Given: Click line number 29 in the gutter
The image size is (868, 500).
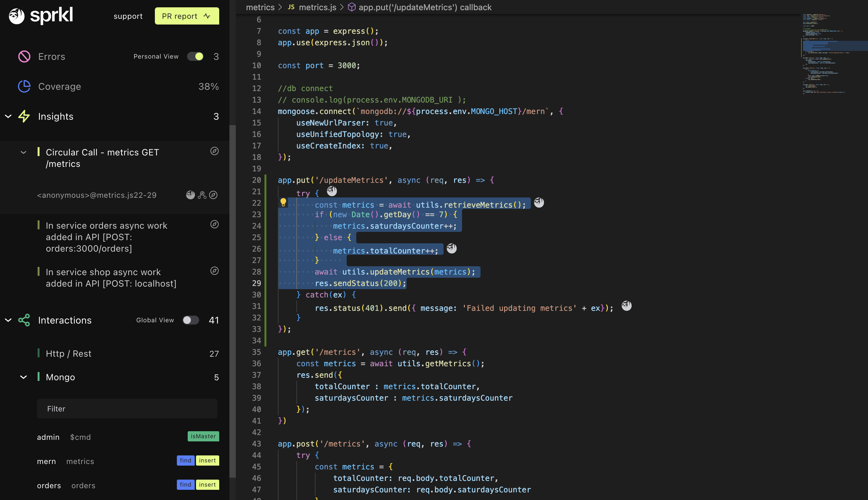Looking at the screenshot, I should (257, 283).
